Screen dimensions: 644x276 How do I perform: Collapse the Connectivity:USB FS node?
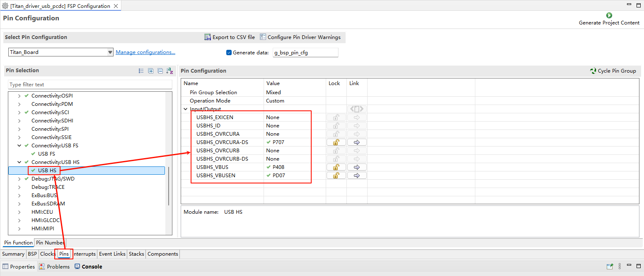click(19, 146)
